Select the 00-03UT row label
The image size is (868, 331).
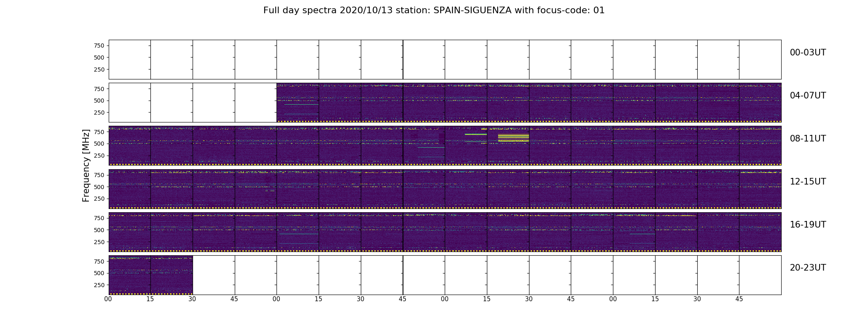808,53
